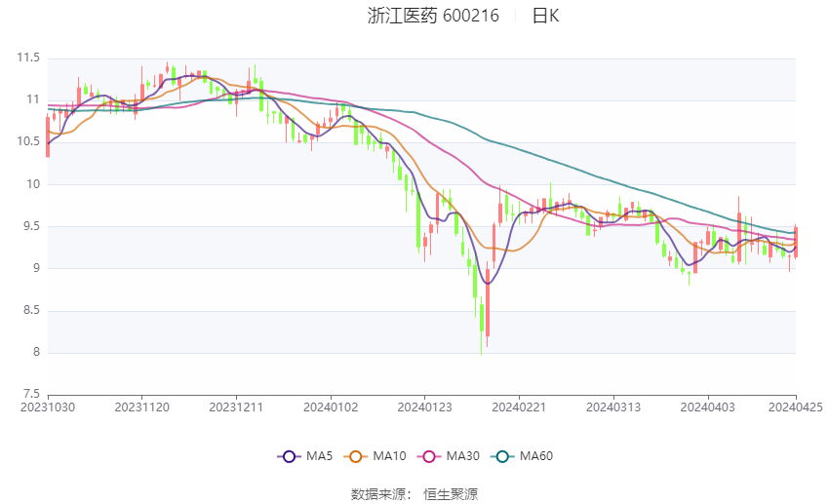Select the 20231120 date on the axis
The height and width of the screenshot is (504, 829).
click(x=141, y=407)
